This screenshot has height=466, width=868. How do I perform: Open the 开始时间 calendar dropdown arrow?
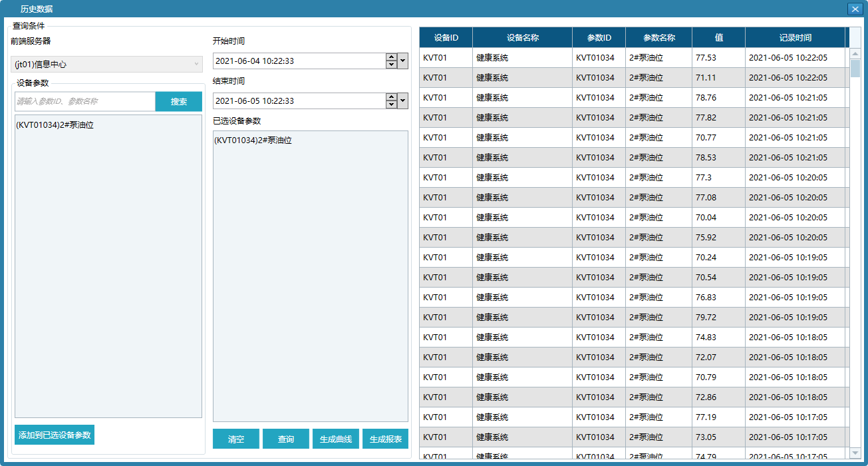point(403,61)
